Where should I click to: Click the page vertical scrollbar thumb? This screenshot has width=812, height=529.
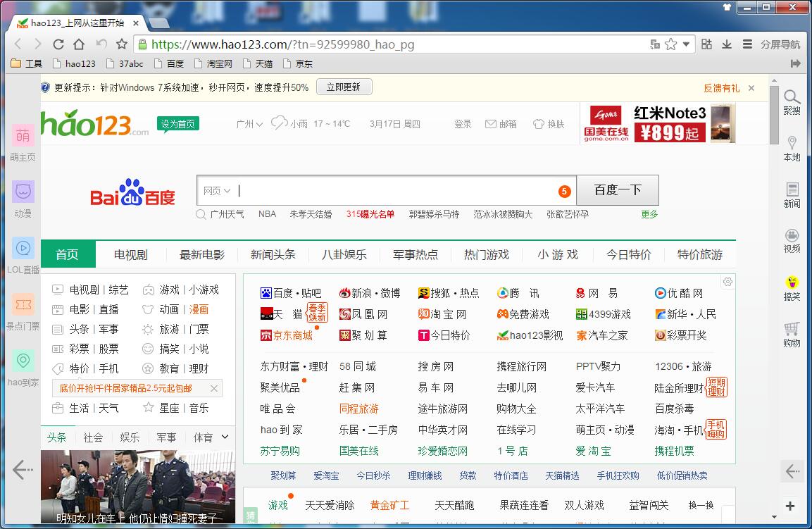774,115
